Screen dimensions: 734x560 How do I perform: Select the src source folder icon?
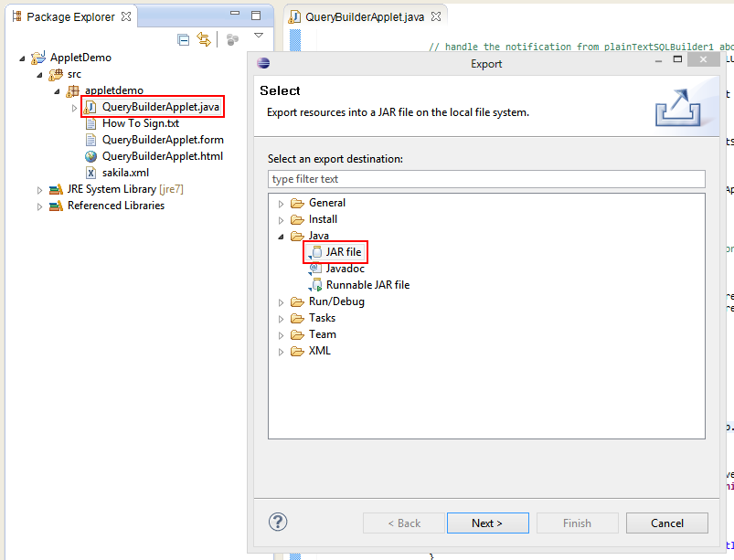pyautogui.click(x=56, y=74)
